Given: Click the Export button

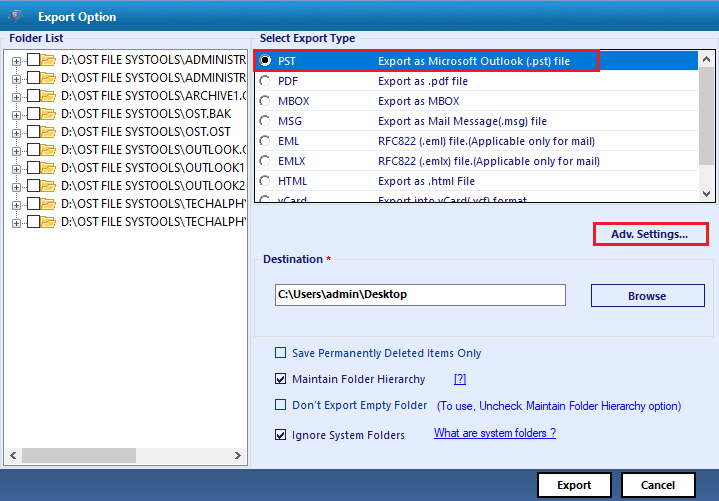Looking at the screenshot, I should click(574, 485).
